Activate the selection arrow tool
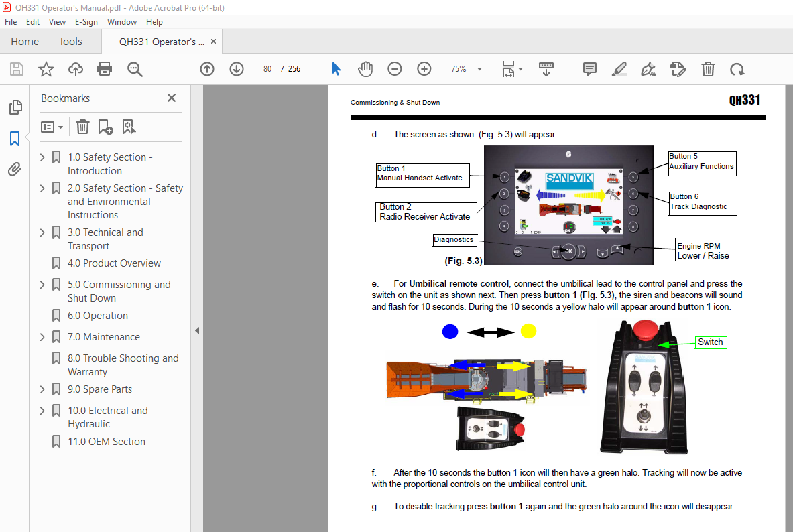793x532 pixels. 336,69
